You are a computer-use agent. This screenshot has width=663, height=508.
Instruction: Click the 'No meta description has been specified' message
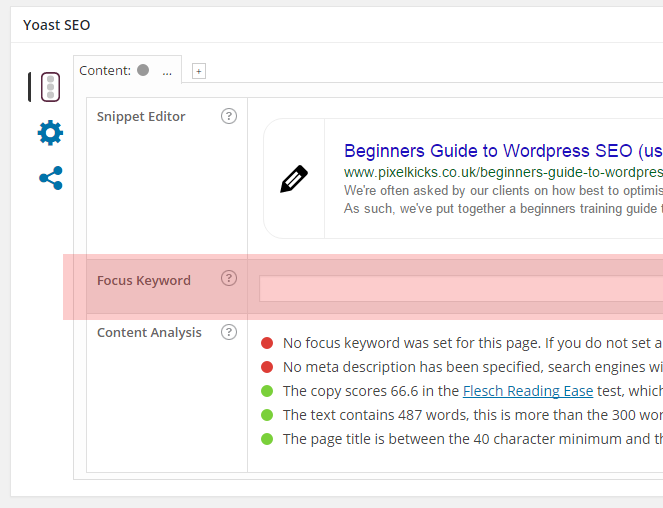473,367
